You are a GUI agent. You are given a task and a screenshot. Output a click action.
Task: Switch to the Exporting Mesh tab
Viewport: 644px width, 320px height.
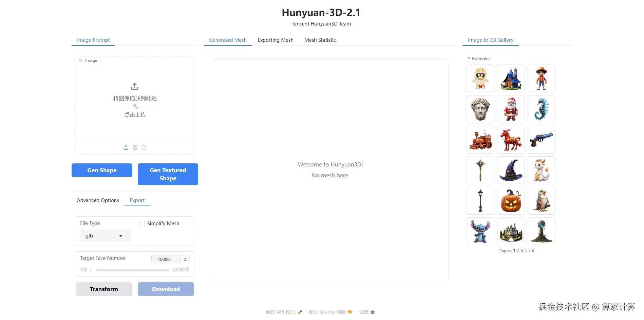276,40
